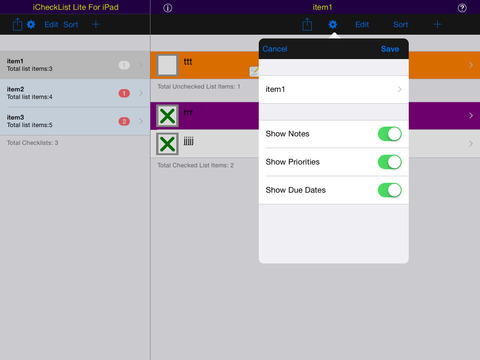Check the ttt item checkbox
Screen dimensions: 480x360
(x=167, y=65)
